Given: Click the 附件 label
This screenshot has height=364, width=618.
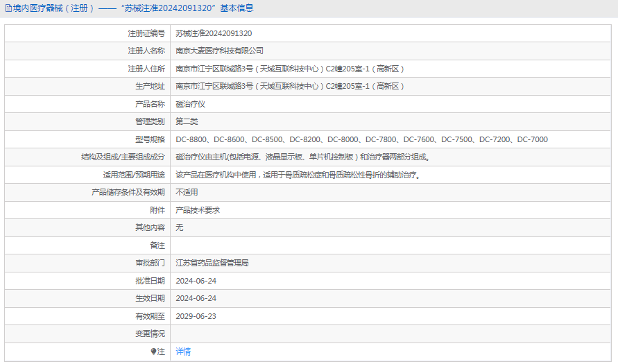Looking at the screenshot, I should coord(157,210).
